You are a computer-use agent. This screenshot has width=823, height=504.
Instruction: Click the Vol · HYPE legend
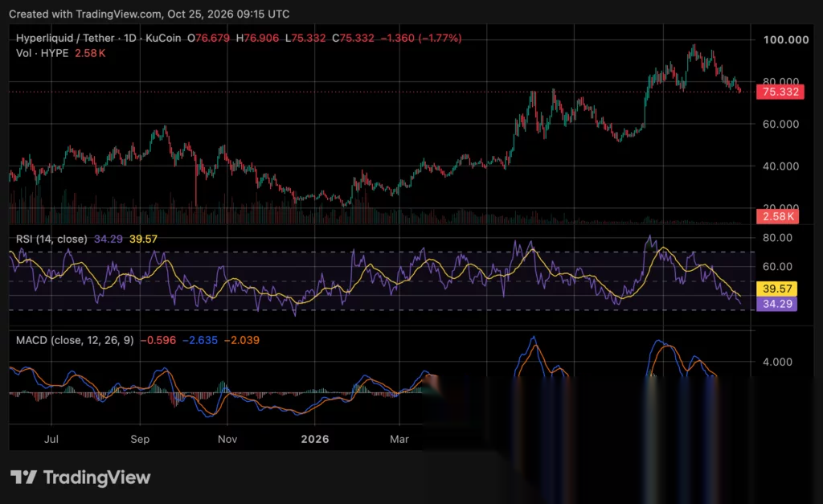(x=42, y=53)
